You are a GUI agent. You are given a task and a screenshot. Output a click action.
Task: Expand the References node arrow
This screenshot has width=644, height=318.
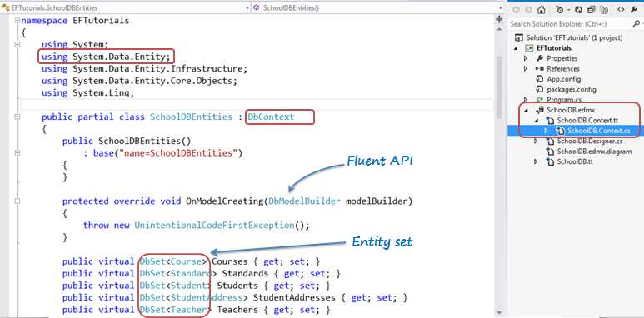(526, 69)
